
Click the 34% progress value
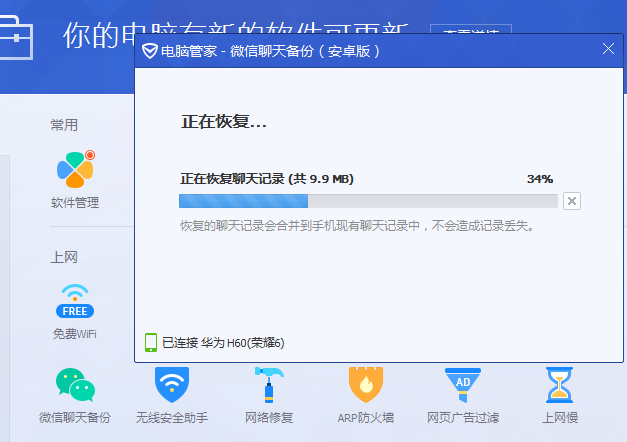(540, 179)
